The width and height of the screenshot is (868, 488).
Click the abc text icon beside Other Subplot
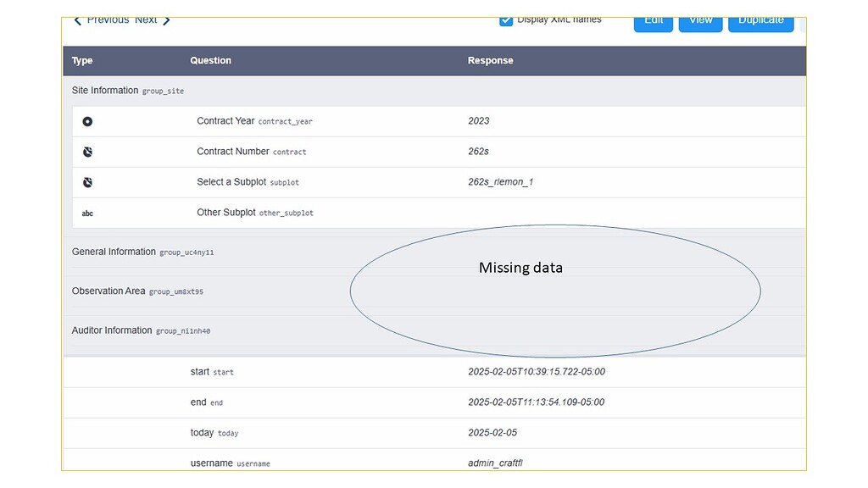point(87,213)
